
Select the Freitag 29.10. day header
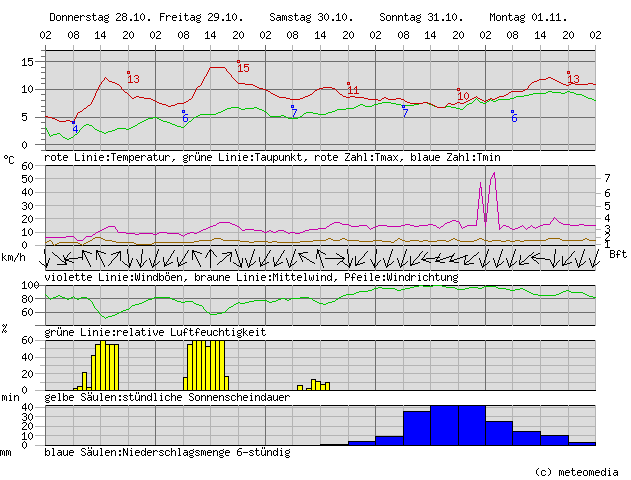click(x=200, y=18)
